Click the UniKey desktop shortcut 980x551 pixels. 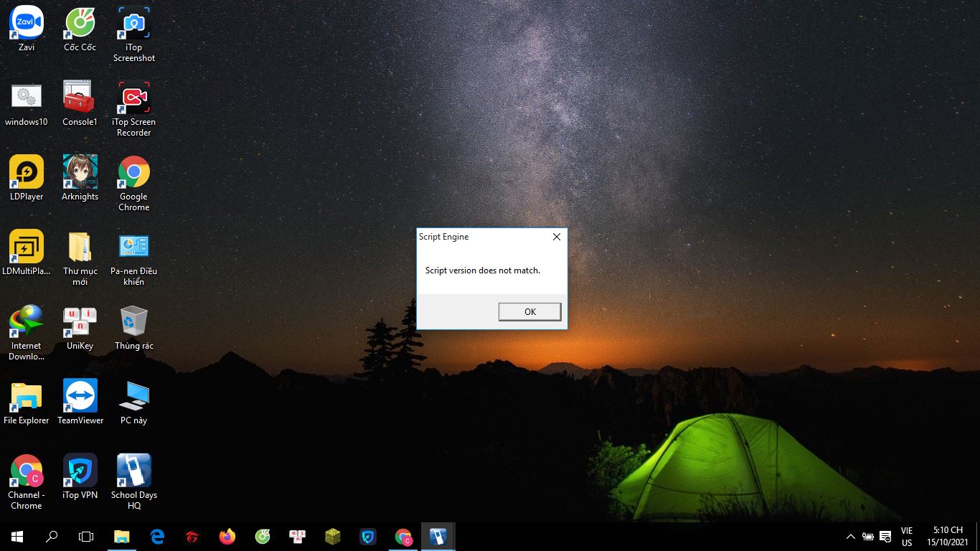(80, 322)
